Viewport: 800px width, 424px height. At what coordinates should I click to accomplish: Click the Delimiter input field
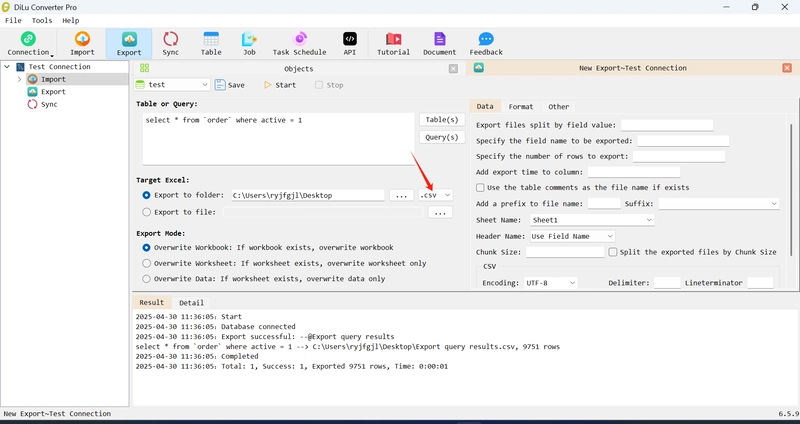pos(667,283)
